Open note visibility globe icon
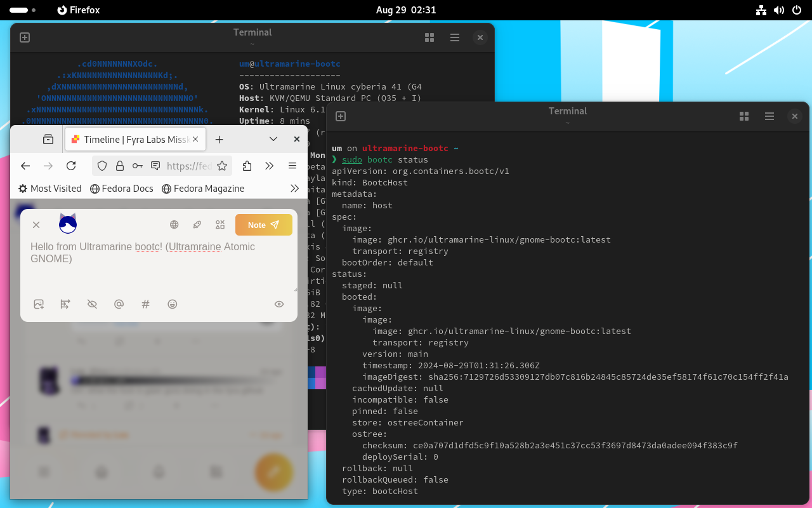Screen dimensions: 812x508 click(x=174, y=225)
